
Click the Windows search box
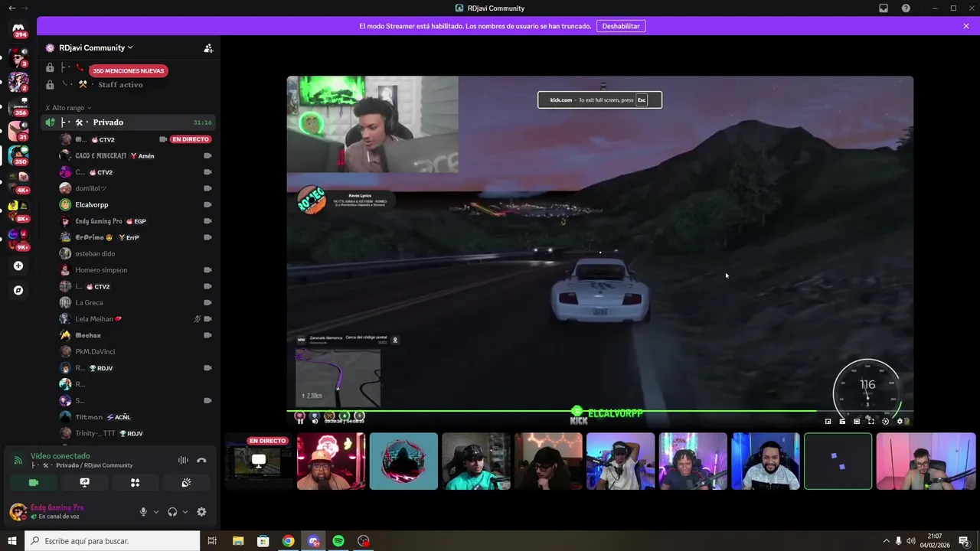tap(113, 541)
